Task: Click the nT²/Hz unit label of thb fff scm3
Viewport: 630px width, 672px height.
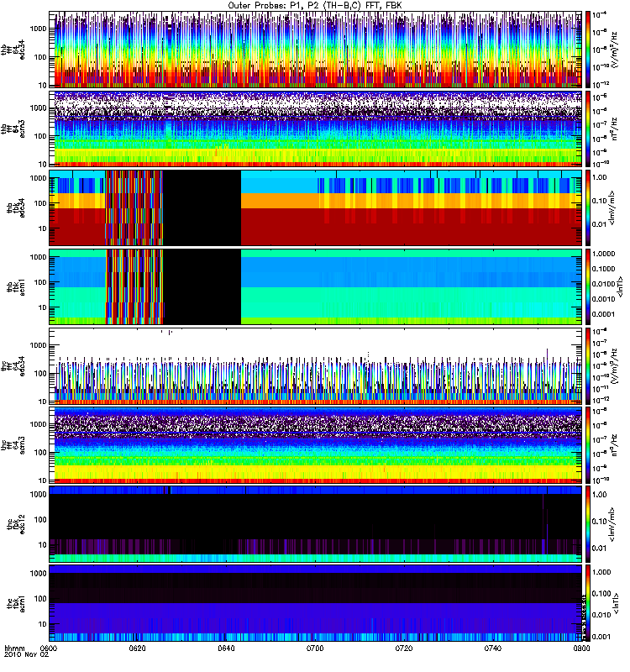Action: 614,129
